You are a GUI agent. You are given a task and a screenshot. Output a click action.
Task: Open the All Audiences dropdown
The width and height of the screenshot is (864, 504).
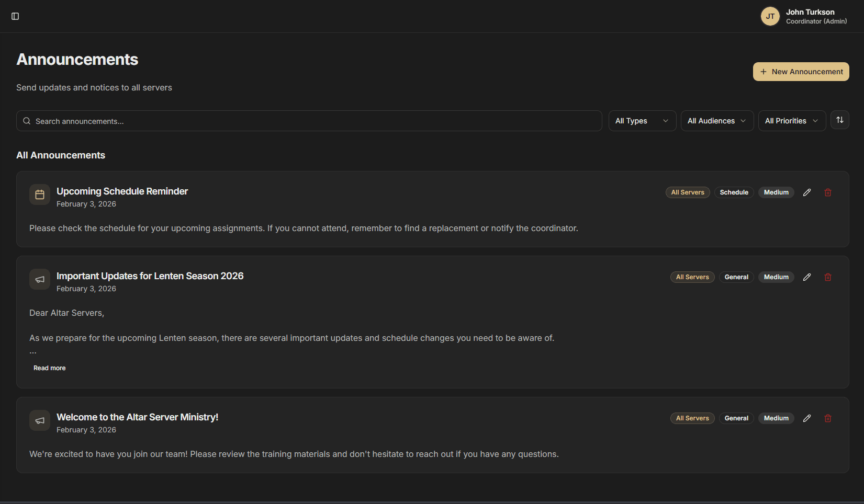coord(716,121)
